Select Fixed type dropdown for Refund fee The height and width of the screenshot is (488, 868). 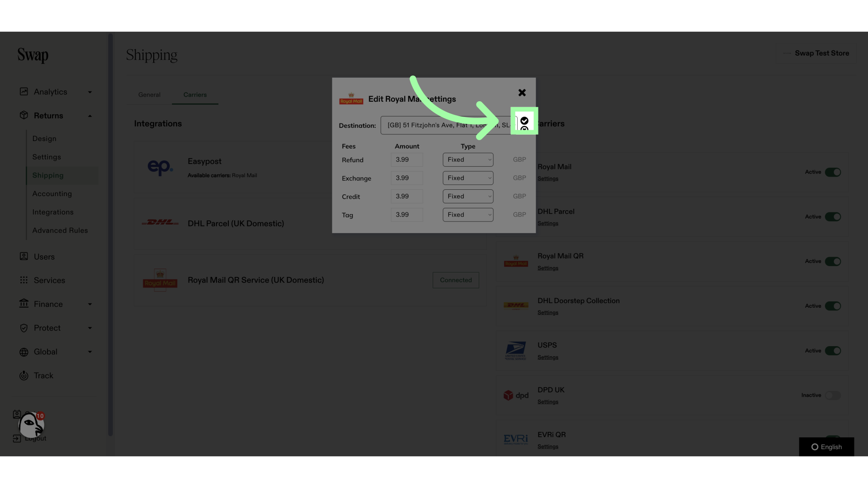point(467,160)
